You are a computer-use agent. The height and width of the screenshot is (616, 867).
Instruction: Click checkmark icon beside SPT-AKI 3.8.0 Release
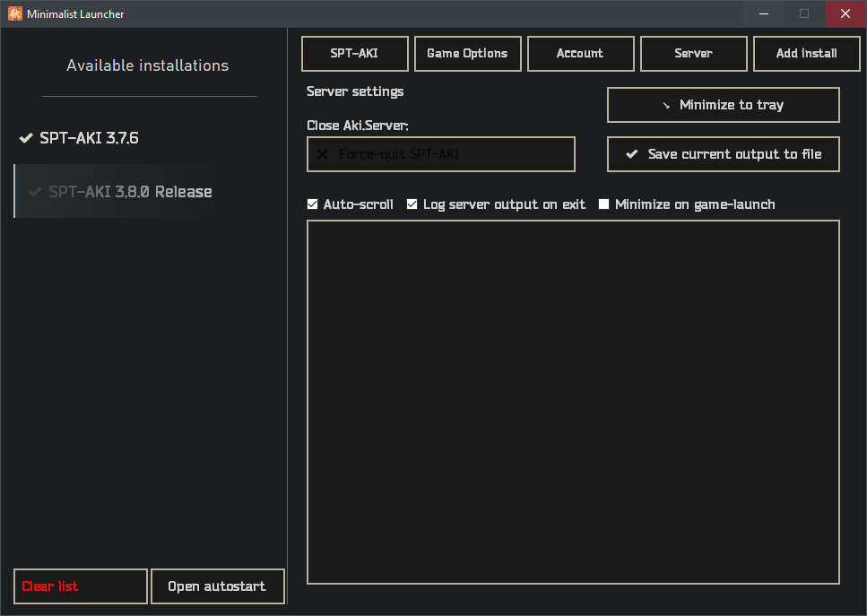tap(35, 192)
